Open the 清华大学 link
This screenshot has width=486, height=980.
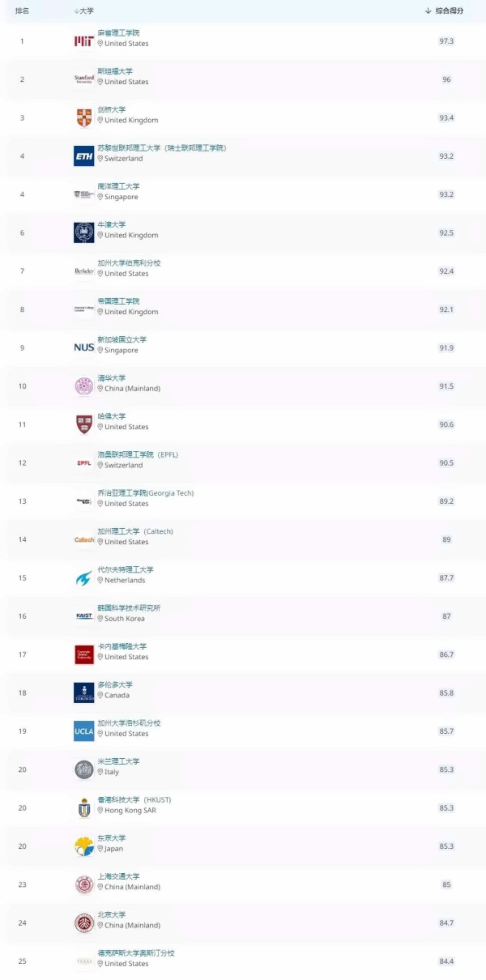click(x=112, y=377)
